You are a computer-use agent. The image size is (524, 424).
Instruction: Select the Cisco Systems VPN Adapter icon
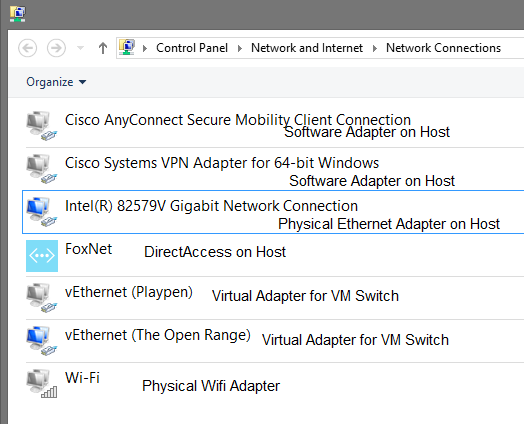click(x=42, y=169)
